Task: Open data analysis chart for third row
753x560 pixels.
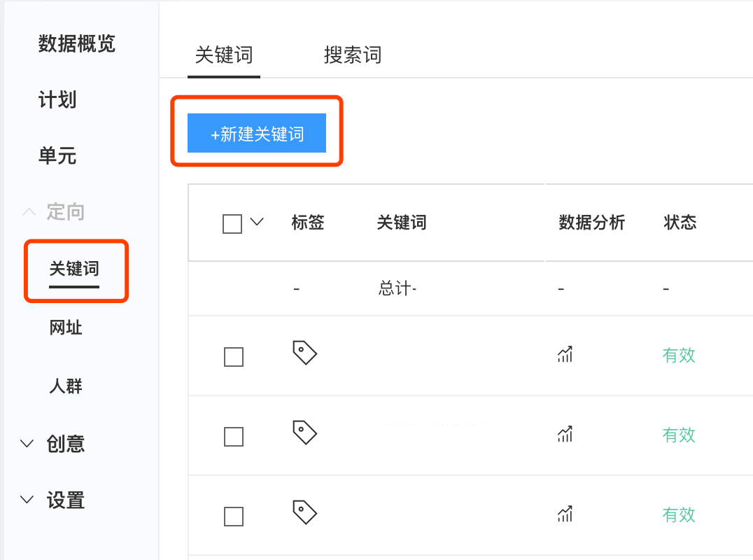Action: [x=565, y=514]
